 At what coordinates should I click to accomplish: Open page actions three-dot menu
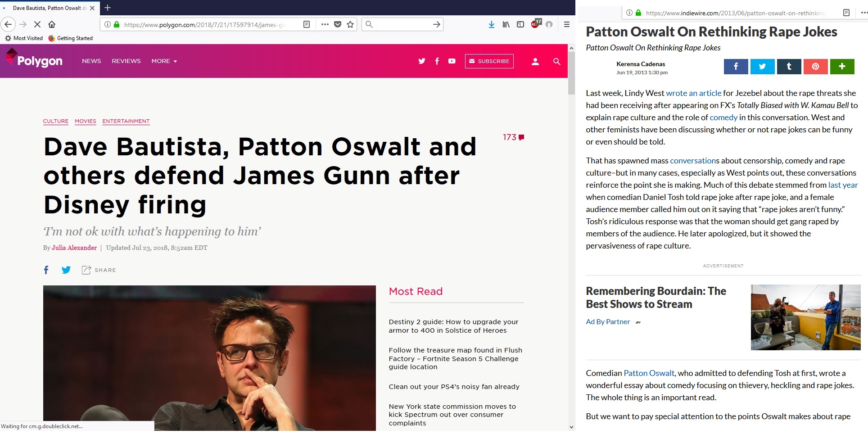pyautogui.click(x=325, y=24)
